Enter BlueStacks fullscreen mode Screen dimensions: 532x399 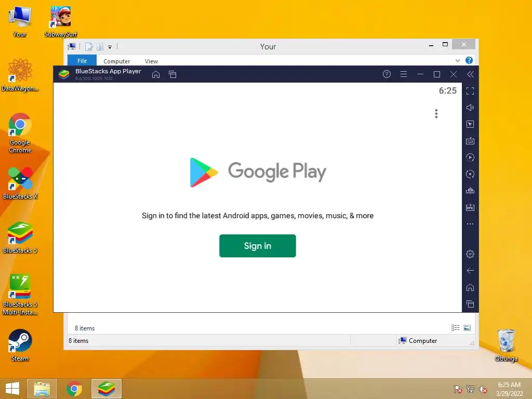point(470,91)
